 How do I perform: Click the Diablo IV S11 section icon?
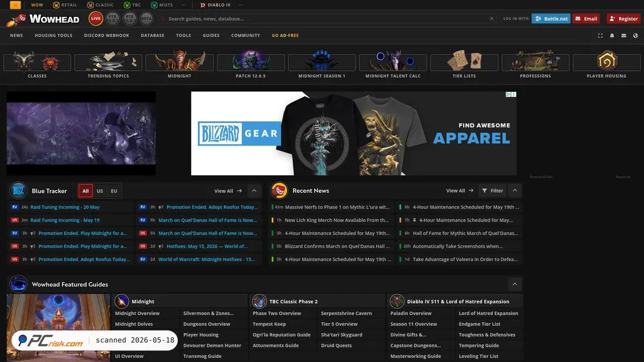(x=397, y=301)
